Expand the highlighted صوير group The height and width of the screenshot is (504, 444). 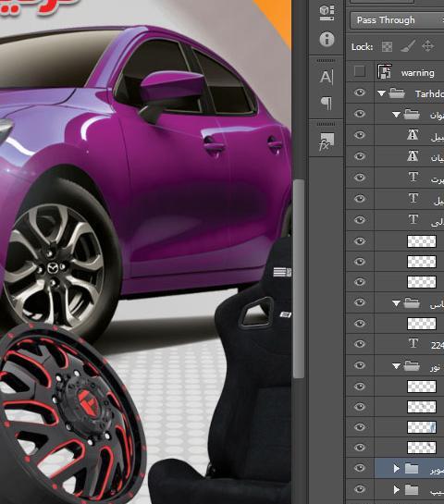(x=397, y=469)
